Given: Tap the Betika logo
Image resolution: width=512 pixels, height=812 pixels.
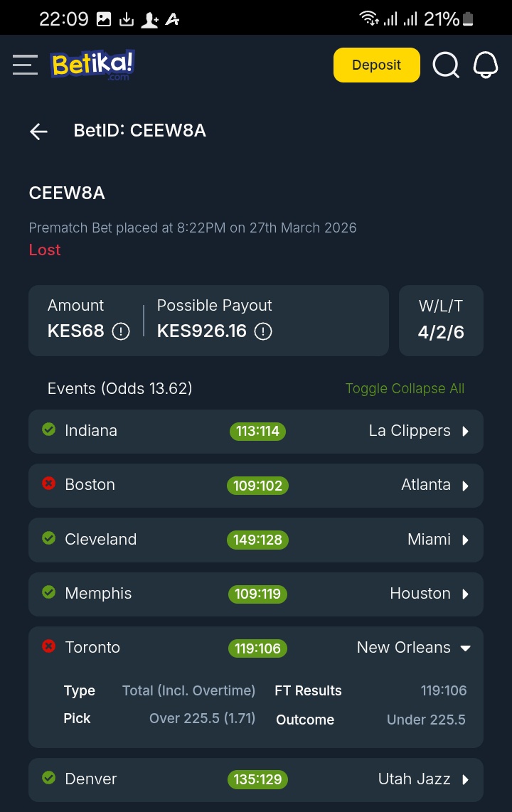Looking at the screenshot, I should click(x=92, y=65).
